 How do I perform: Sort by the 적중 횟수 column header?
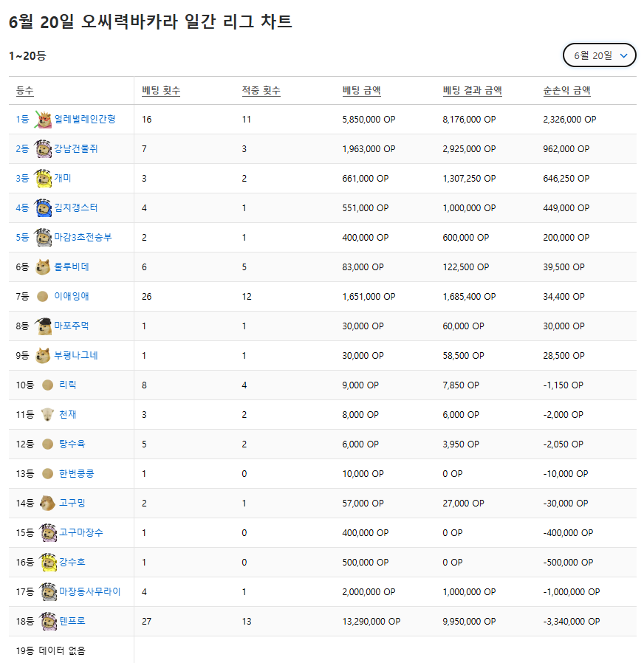(261, 91)
